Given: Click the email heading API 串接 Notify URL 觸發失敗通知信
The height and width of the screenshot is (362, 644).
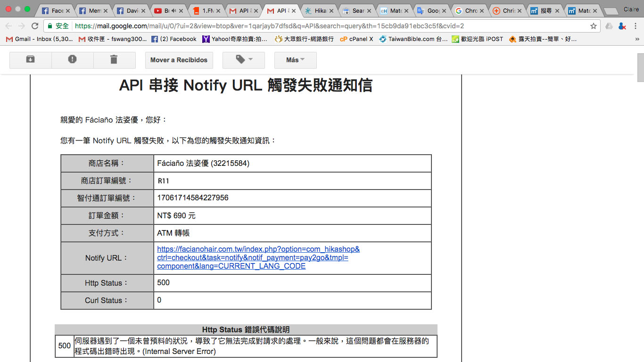Looking at the screenshot, I should click(246, 85).
